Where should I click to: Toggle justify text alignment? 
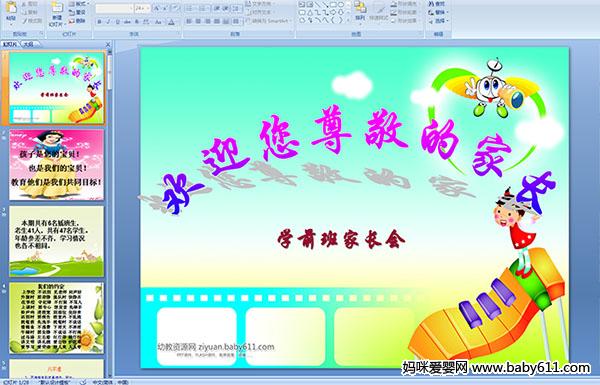(x=217, y=21)
